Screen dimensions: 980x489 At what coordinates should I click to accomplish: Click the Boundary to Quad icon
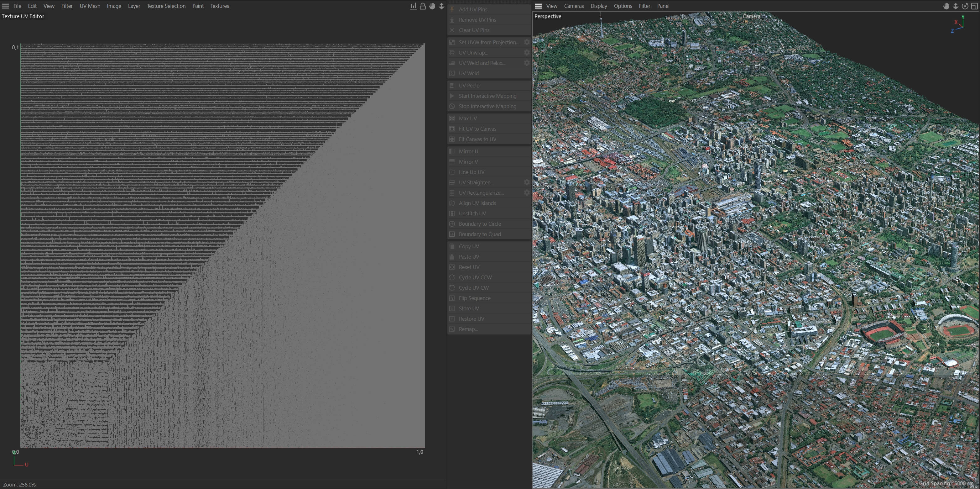(x=452, y=234)
